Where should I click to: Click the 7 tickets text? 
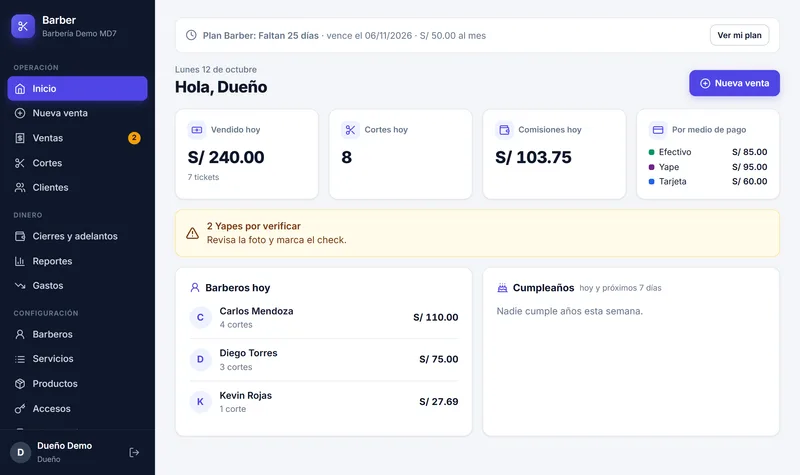(x=203, y=177)
